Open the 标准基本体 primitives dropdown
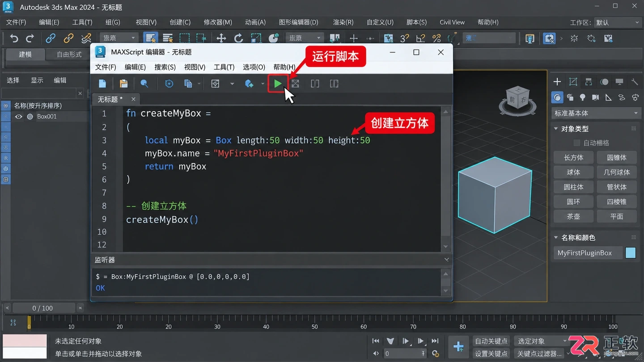The height and width of the screenshot is (362, 644). coord(596,113)
